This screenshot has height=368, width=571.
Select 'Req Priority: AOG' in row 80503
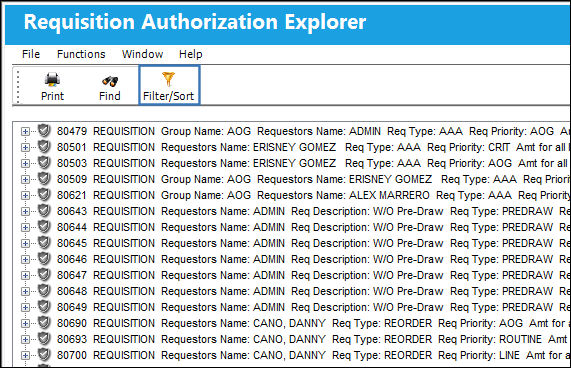tap(469, 163)
